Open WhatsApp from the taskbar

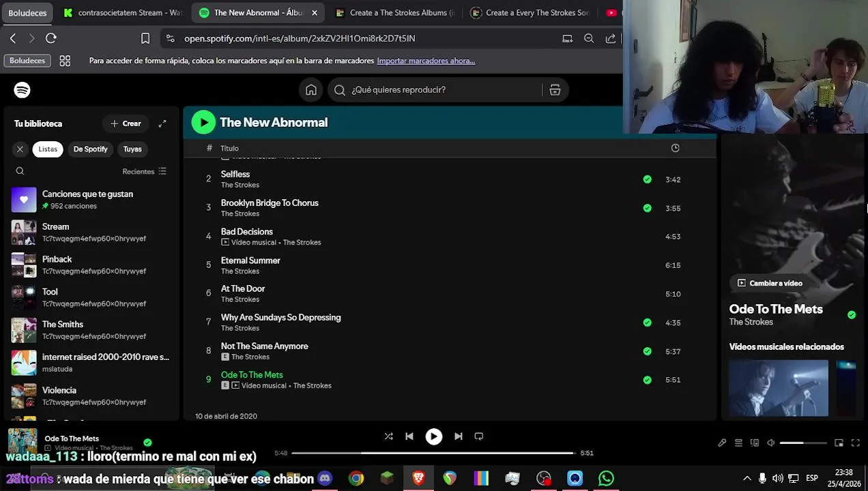pos(606,479)
